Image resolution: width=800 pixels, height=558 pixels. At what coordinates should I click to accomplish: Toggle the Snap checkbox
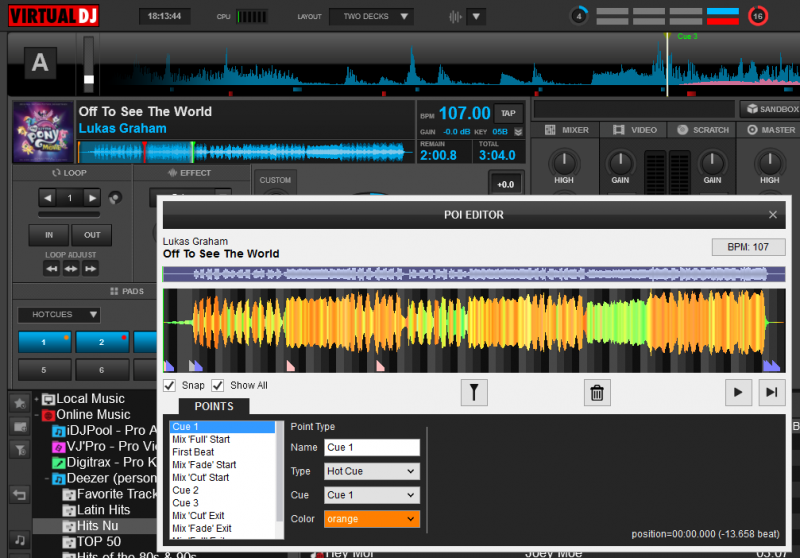click(169, 386)
